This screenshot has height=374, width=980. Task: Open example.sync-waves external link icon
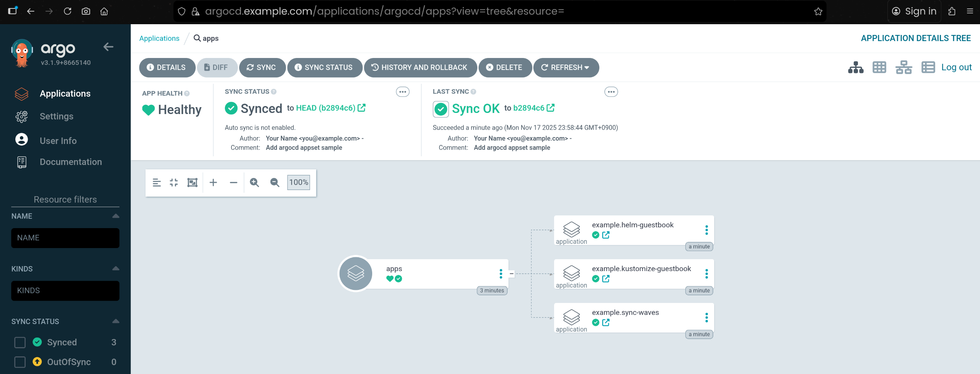(x=606, y=323)
